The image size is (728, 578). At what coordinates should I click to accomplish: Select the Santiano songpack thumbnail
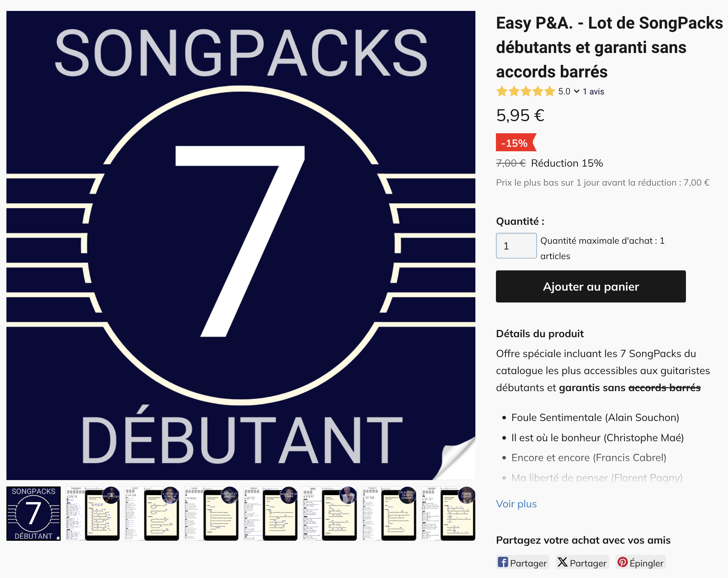[x=330, y=514]
